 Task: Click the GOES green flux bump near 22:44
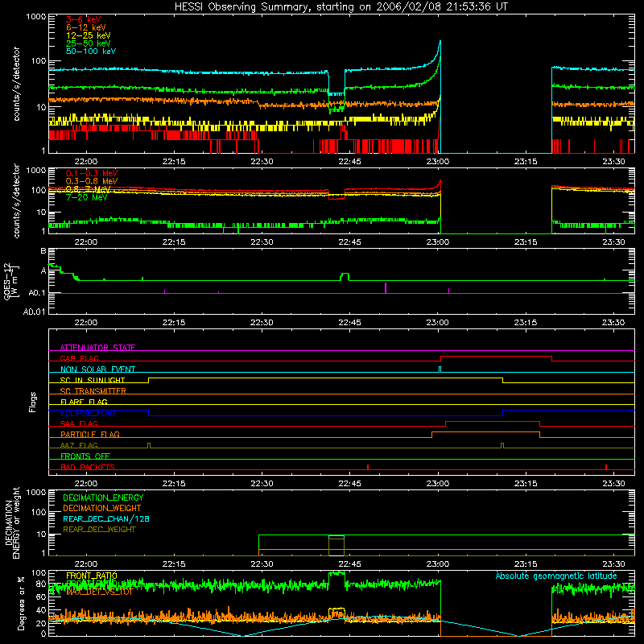click(345, 276)
